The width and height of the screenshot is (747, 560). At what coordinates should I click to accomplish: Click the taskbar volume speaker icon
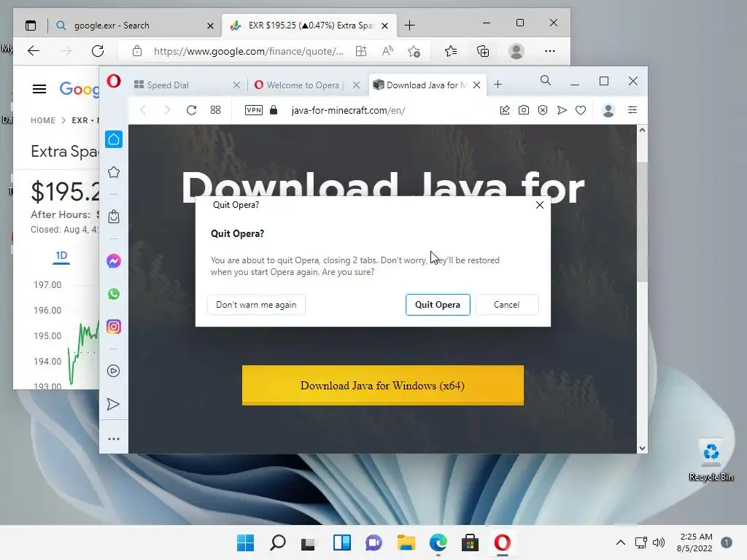pos(659,542)
